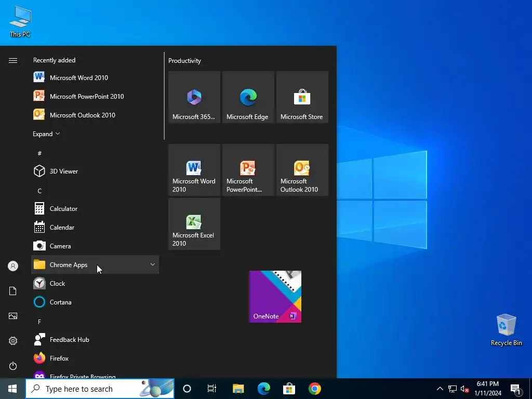Viewport: 532px width, 399px height.
Task: Open the clock showing 6:41 PM
Action: point(487,389)
